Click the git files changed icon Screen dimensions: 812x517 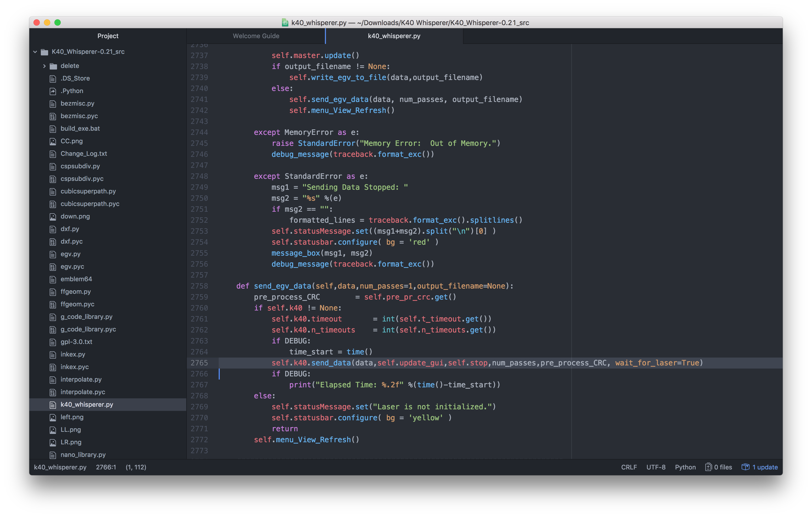point(708,467)
